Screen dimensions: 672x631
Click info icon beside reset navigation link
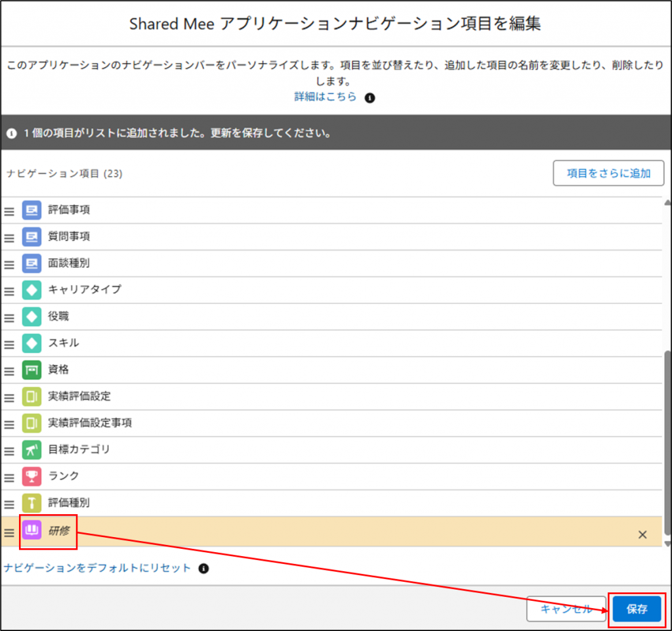203,568
